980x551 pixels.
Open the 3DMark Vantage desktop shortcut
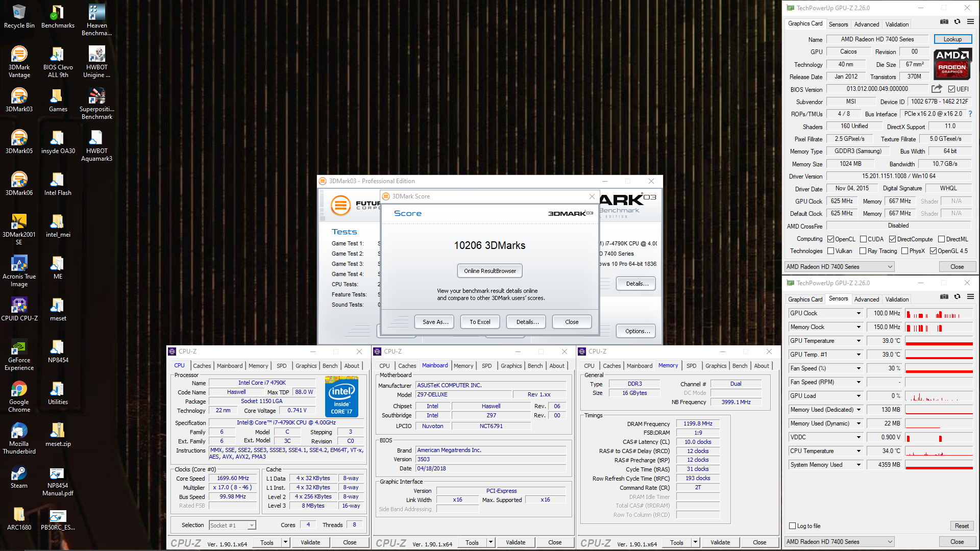[19, 62]
